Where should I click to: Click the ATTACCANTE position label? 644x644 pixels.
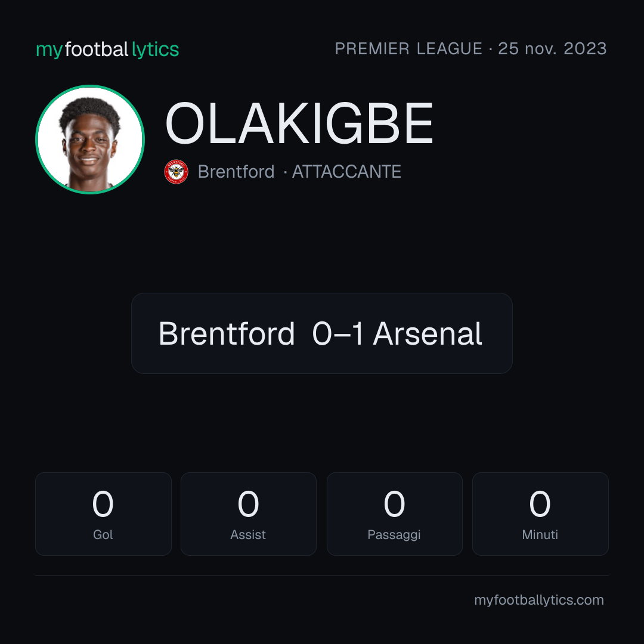(x=346, y=172)
